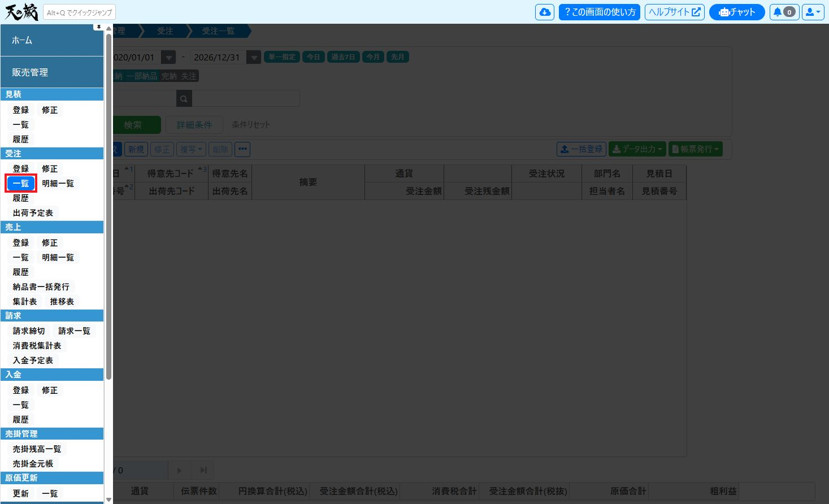Expand the データ出力 dropdown
The image size is (829, 504).
pos(637,149)
